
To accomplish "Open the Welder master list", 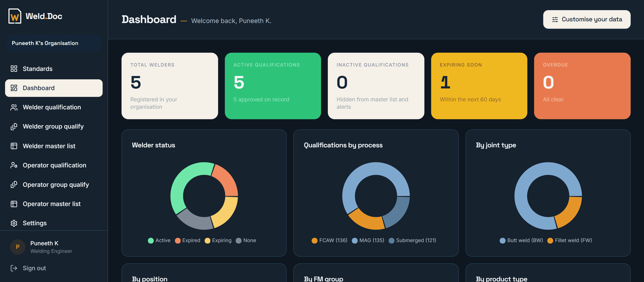I will pos(54,146).
